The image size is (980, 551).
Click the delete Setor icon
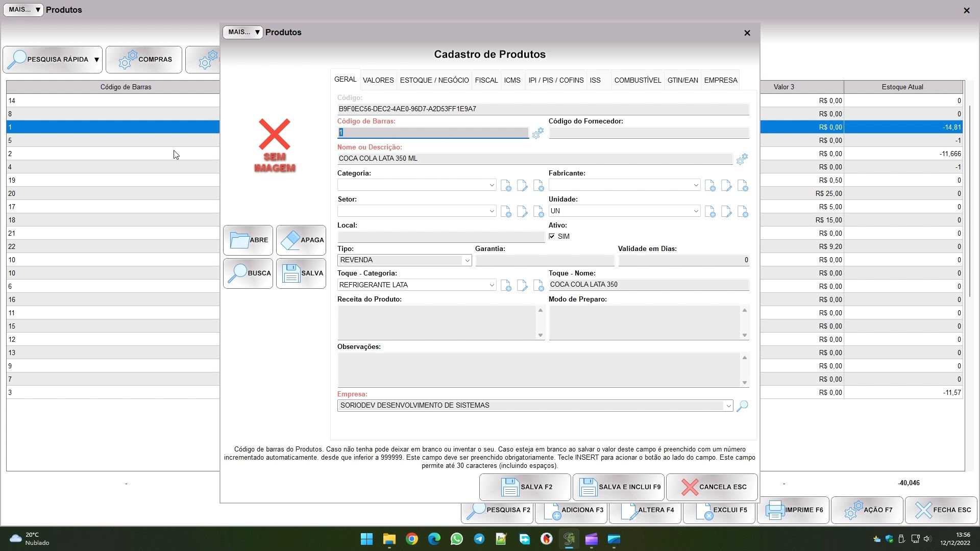538,212
